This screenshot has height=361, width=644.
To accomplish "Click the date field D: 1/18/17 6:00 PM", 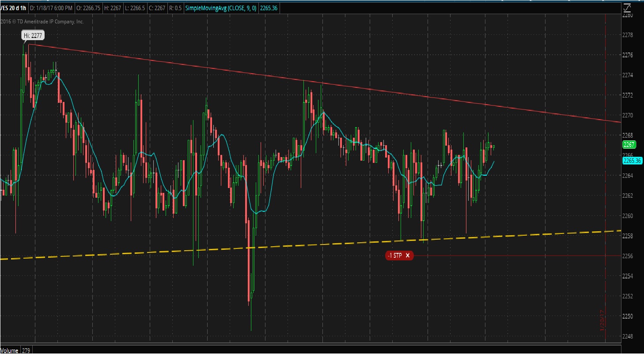I will [x=51, y=8].
